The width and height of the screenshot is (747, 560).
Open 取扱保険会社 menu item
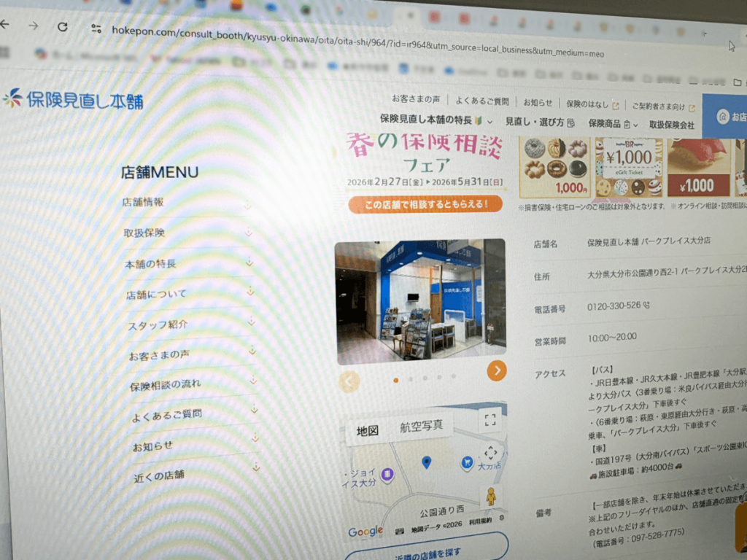pos(671,125)
